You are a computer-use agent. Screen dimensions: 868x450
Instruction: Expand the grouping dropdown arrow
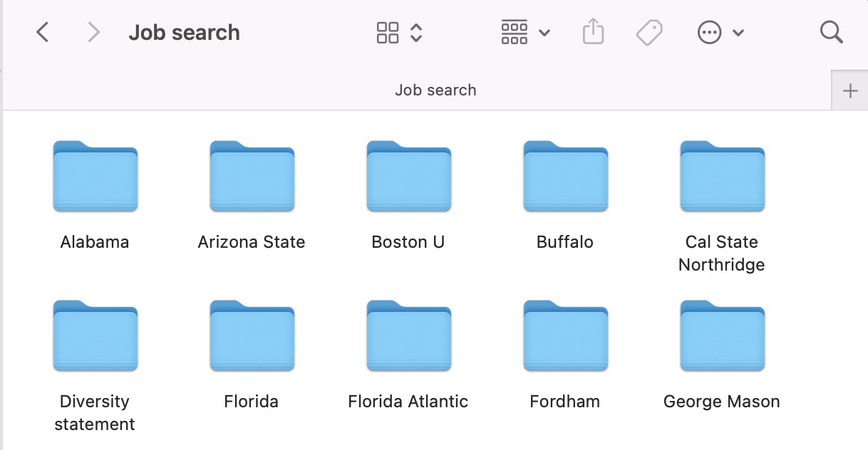[544, 33]
